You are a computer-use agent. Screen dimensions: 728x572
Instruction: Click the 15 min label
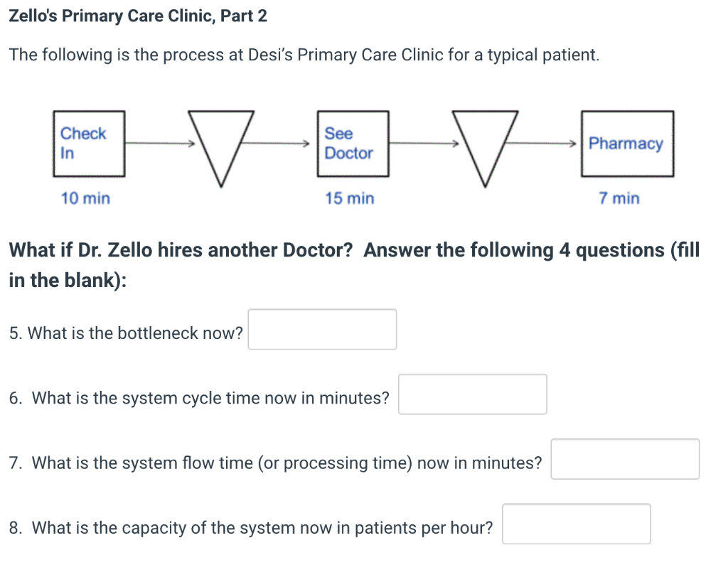coord(349,199)
